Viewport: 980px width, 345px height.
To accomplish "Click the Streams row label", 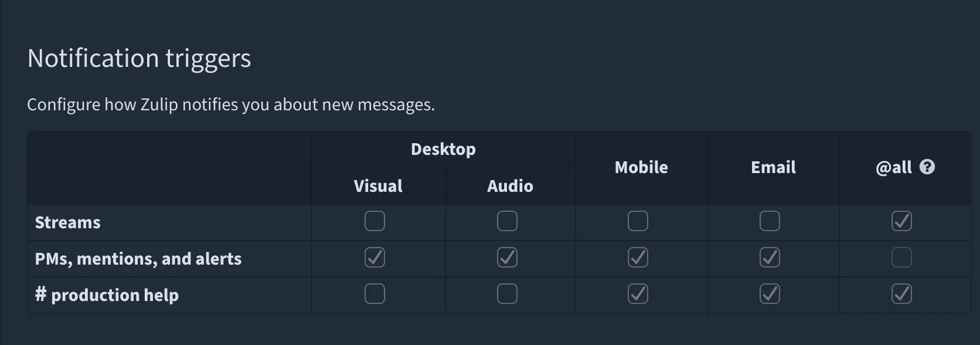I will (x=67, y=222).
